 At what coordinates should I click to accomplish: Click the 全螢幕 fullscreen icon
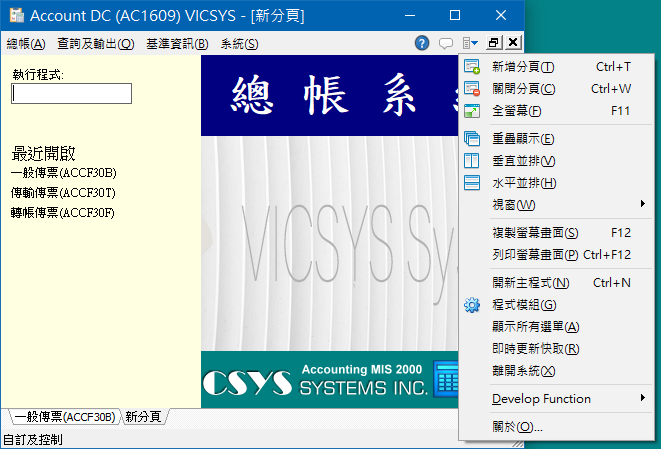pos(472,111)
